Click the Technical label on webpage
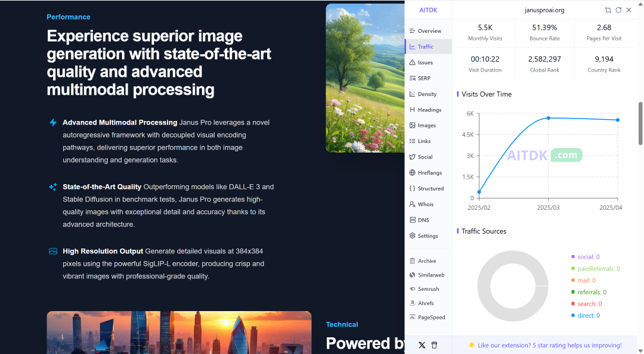The width and height of the screenshot is (644, 354). point(342,324)
